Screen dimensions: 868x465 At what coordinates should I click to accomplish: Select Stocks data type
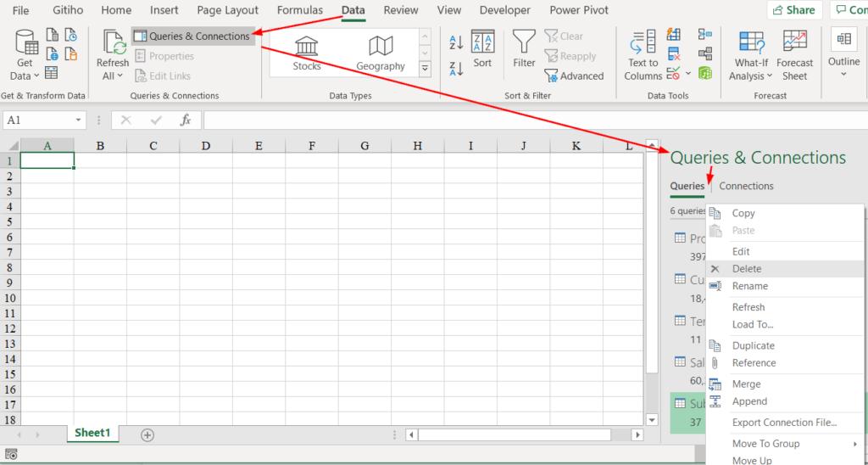307,53
